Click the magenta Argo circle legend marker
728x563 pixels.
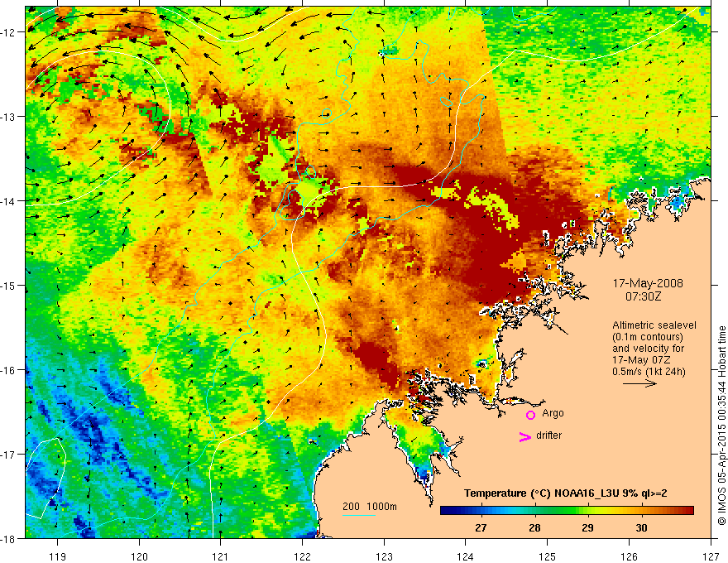pos(530,415)
